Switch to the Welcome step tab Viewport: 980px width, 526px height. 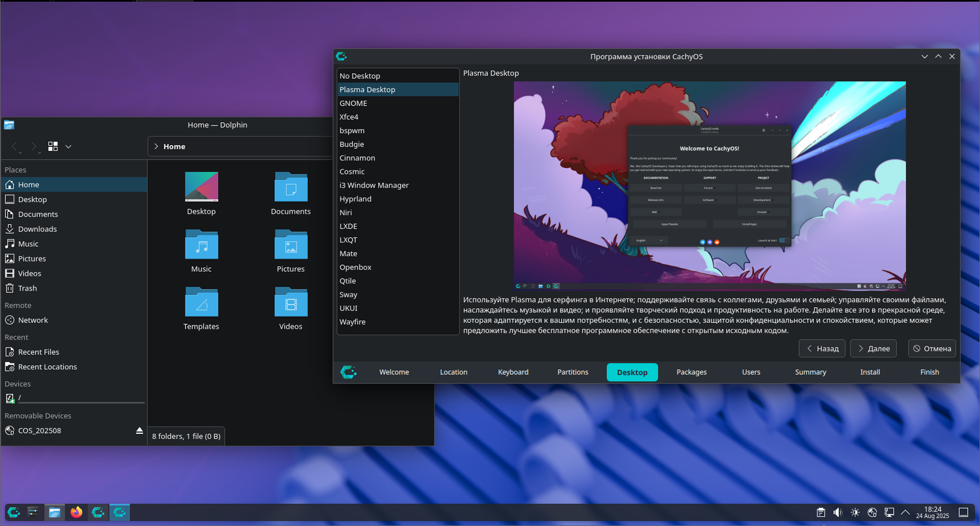(x=394, y=372)
